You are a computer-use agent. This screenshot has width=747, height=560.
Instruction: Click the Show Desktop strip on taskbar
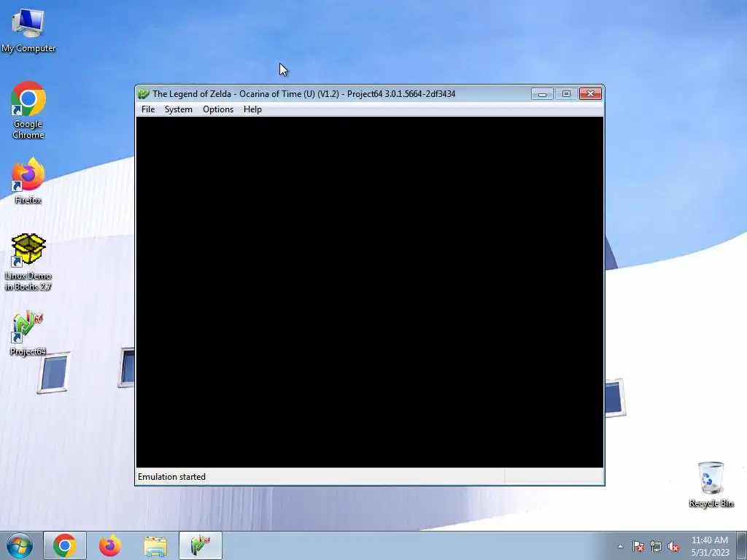[x=742, y=545]
